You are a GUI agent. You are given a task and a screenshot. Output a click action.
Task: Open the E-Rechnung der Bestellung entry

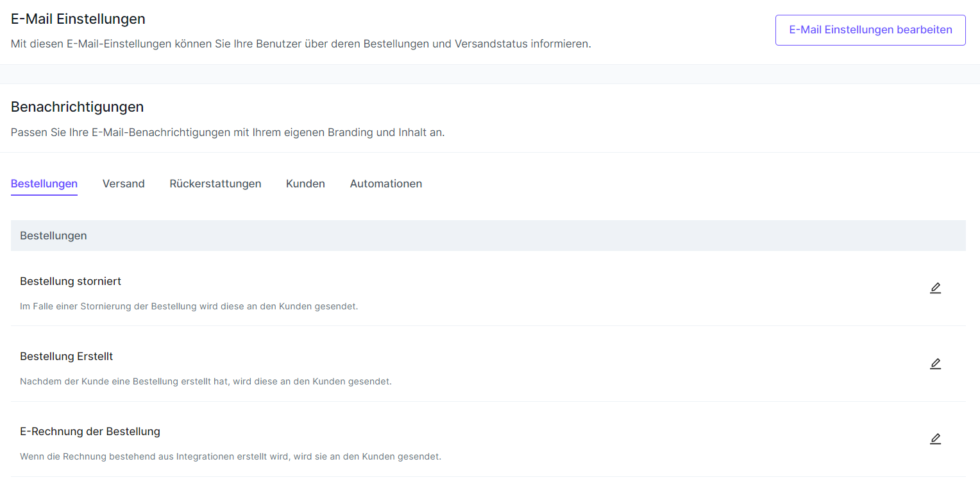[90, 431]
